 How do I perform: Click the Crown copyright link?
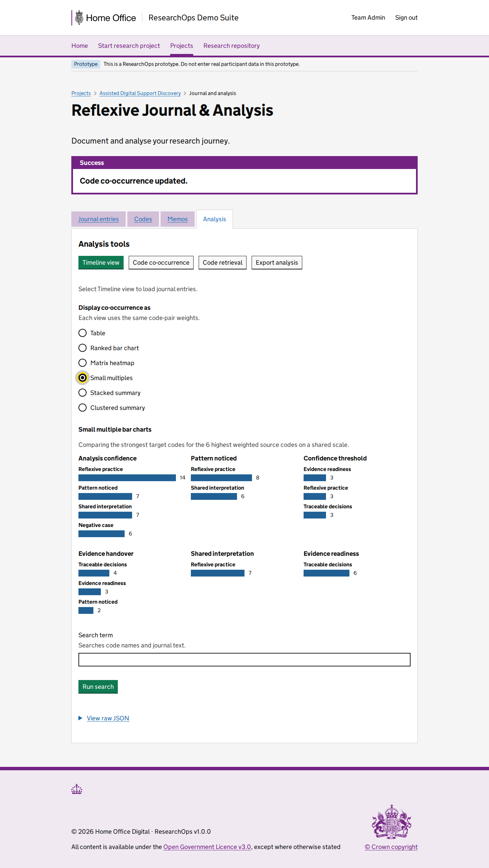391,847
